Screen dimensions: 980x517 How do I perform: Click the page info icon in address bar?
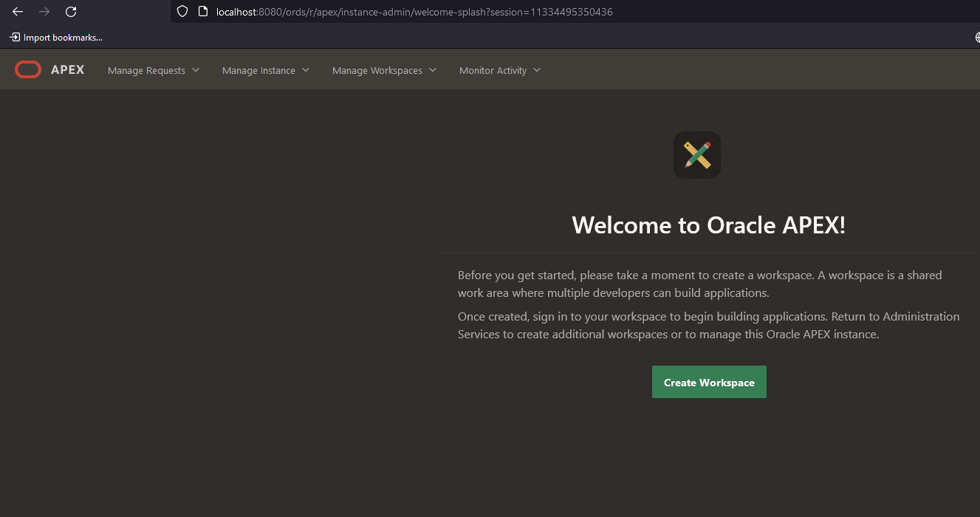pos(202,12)
